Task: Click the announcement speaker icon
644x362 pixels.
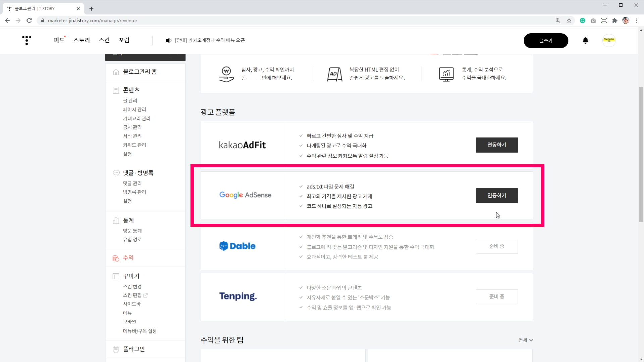Action: tap(168, 40)
